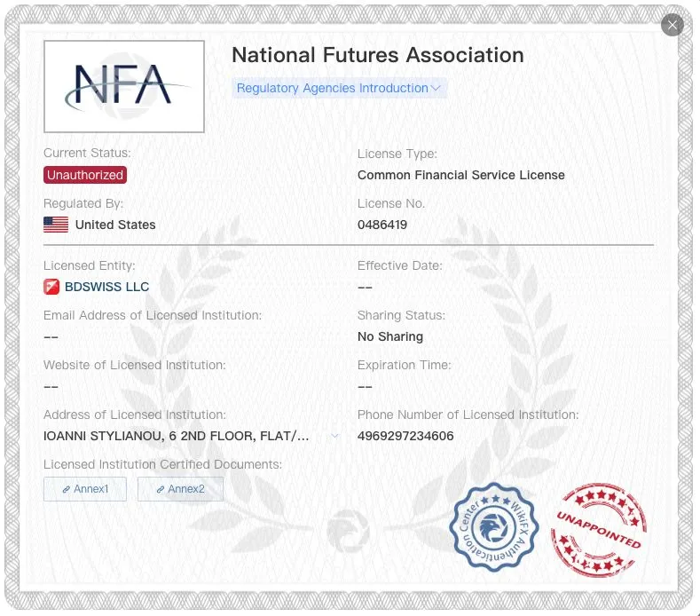This screenshot has height=616, width=700.
Task: Click the No Sharing status value
Action: pos(390,336)
